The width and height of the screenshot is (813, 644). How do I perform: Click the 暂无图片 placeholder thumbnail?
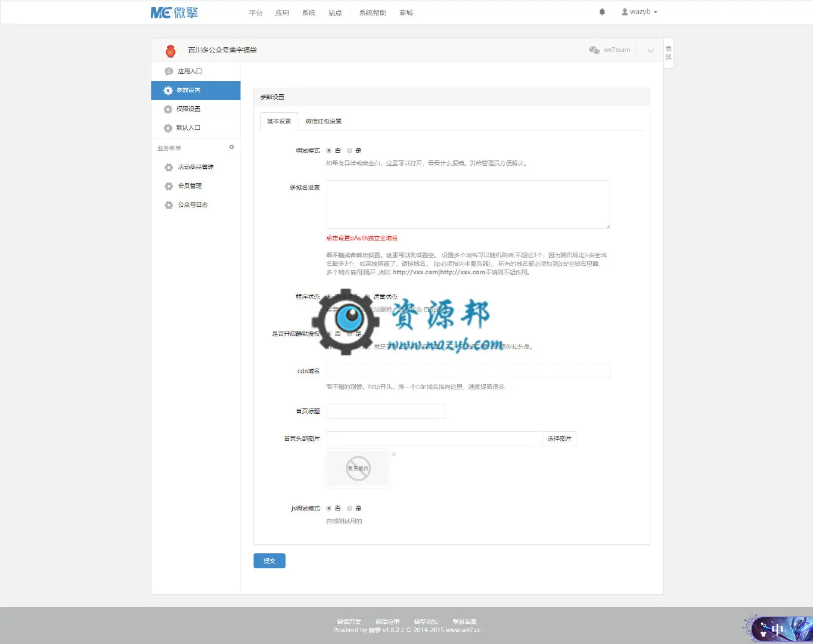coord(358,469)
